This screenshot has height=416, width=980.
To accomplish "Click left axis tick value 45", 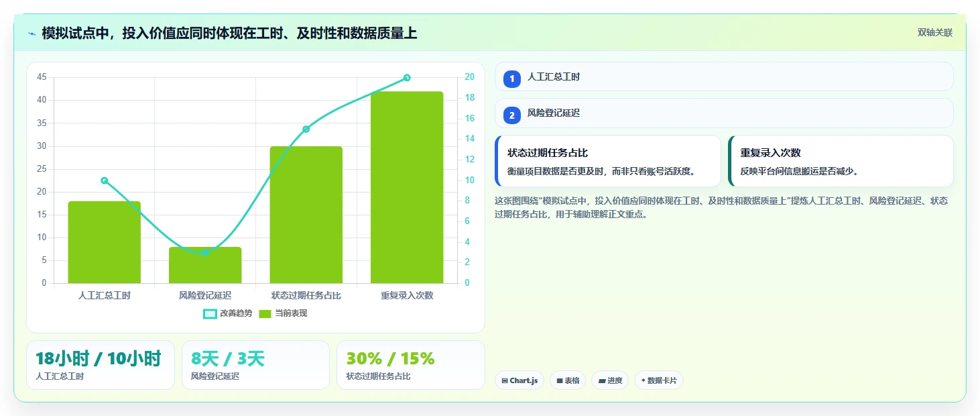I will (x=42, y=77).
